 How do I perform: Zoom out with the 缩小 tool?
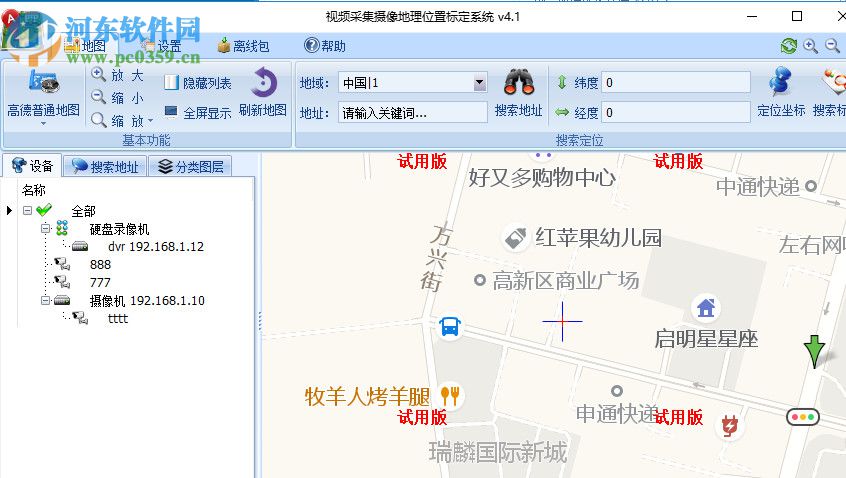118,98
